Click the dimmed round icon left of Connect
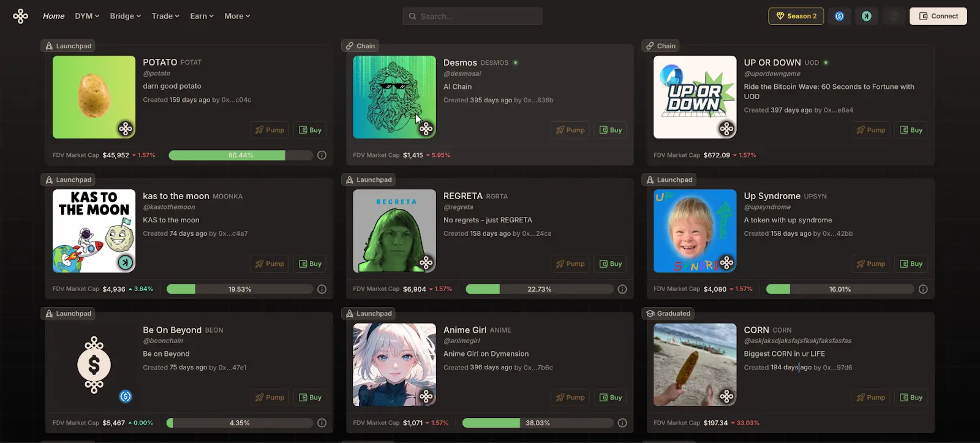This screenshot has width=980, height=443. (894, 16)
